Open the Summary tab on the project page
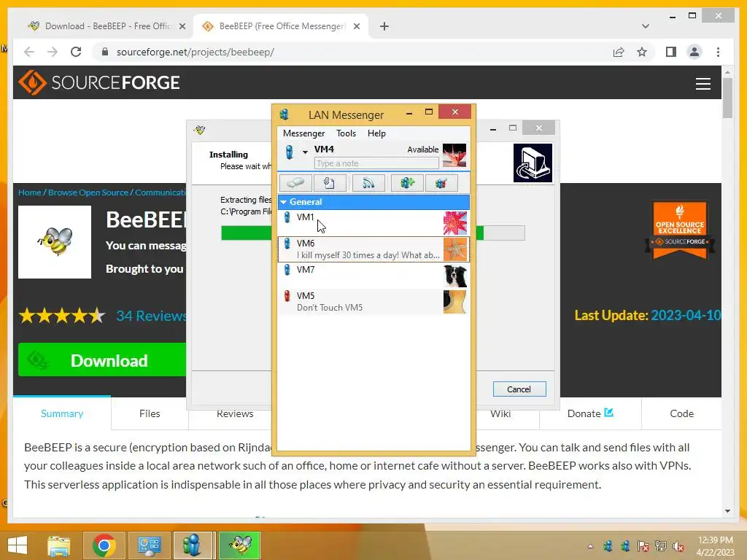The image size is (747, 560). pyautogui.click(x=62, y=413)
